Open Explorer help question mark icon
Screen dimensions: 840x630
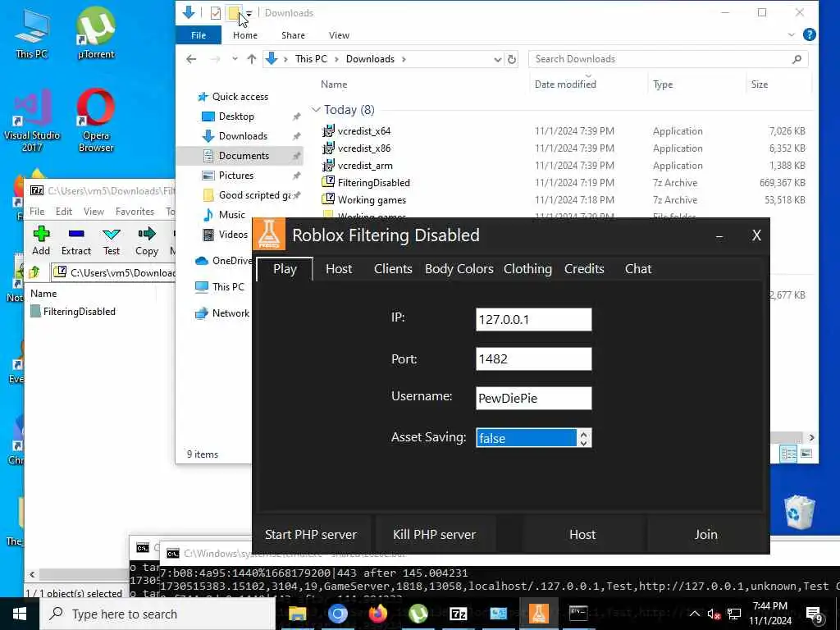coord(810,34)
